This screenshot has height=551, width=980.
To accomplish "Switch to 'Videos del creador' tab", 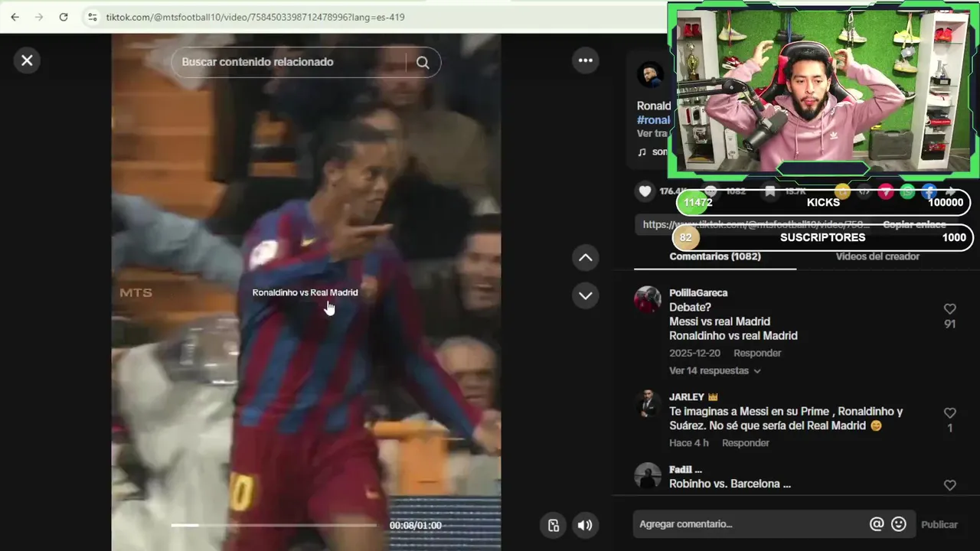I will coord(877,256).
